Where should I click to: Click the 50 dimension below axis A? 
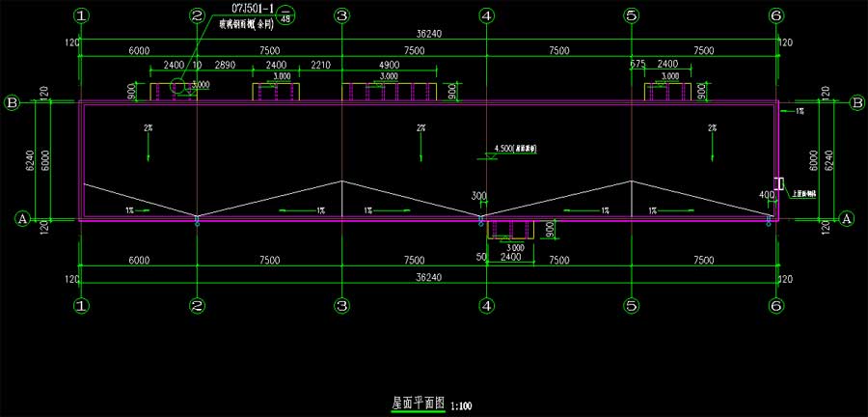(480, 257)
